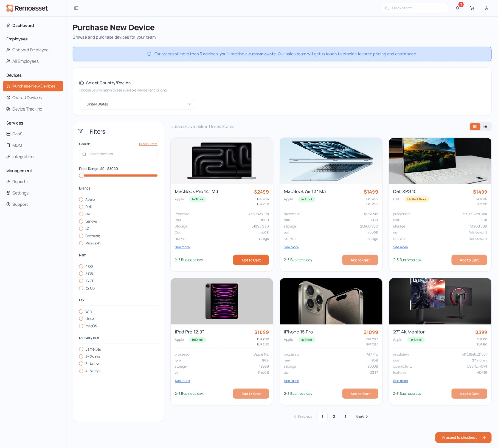The image size is (498, 448).
Task: Click the Onboard Employee icon
Action: (x=8, y=50)
